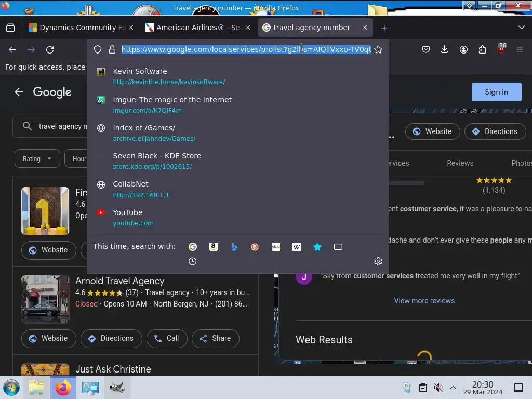Click the URL address bar field
The width and height of the screenshot is (532, 399).
click(246, 49)
